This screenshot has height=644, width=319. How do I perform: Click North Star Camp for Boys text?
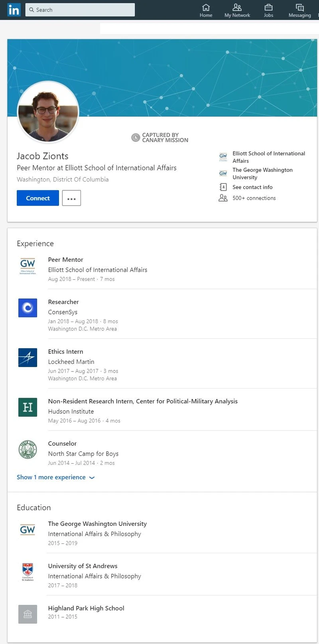pos(83,454)
